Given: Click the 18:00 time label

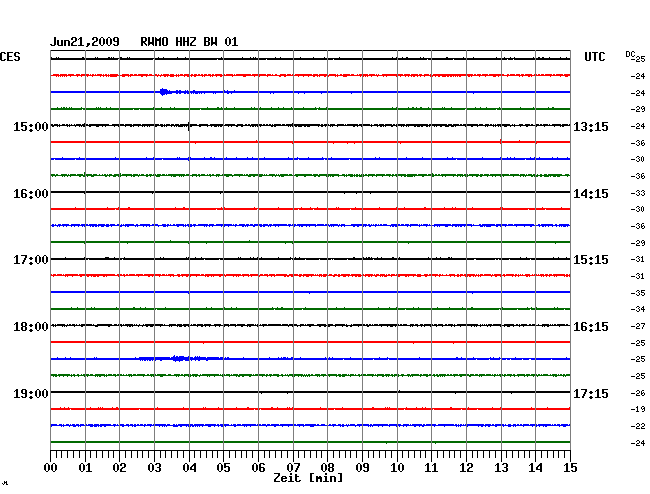Looking at the screenshot, I should [x=31, y=327].
